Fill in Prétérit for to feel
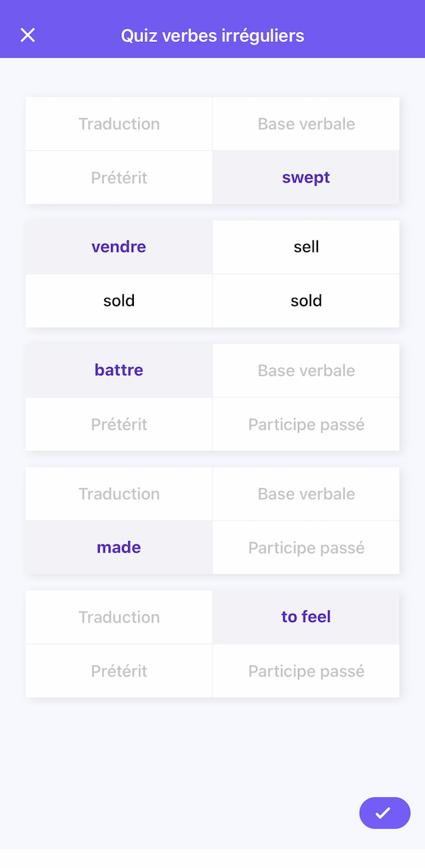This screenshot has height=868, width=425. pos(119,671)
